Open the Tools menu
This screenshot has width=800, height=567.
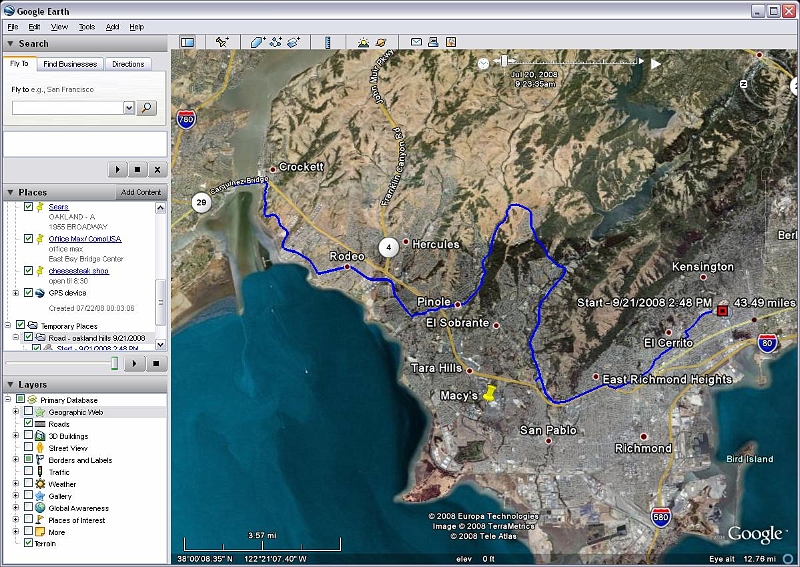pyautogui.click(x=87, y=27)
